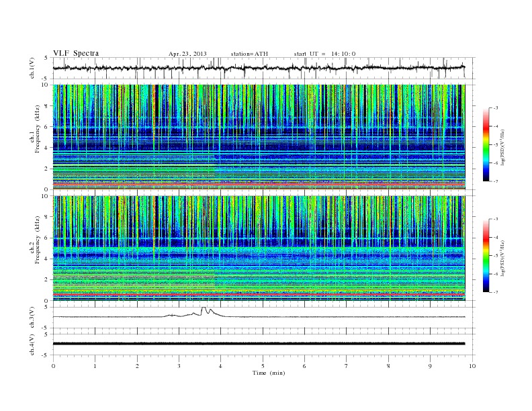Click tick label '5' on the Time axis
Viewport: 532px width, 411px height.
[x=263, y=366]
